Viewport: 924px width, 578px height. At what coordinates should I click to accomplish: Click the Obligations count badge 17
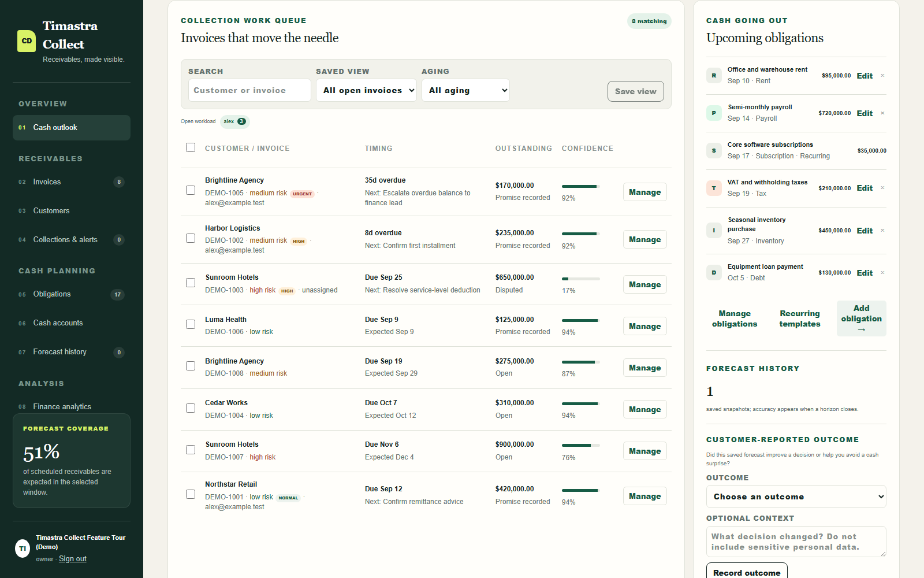click(x=118, y=295)
